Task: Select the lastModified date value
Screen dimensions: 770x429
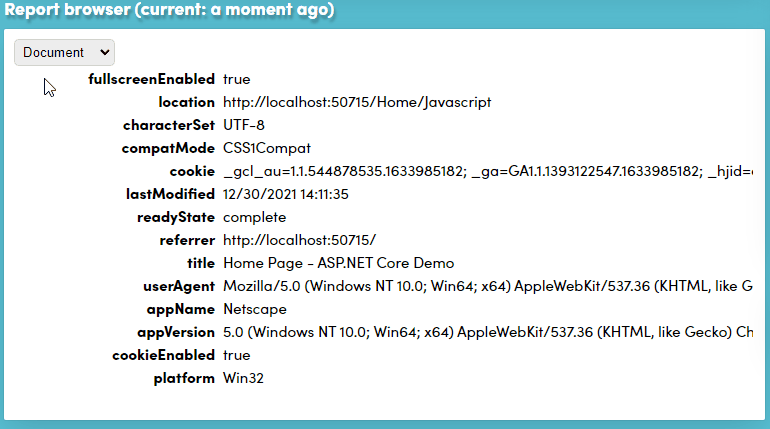Action: point(286,194)
